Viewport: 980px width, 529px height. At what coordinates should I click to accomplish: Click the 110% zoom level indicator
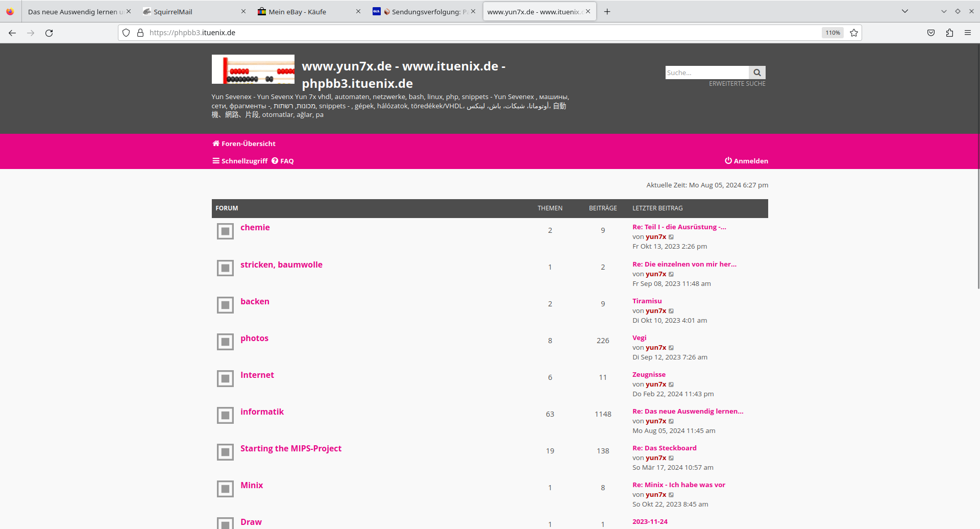point(832,33)
